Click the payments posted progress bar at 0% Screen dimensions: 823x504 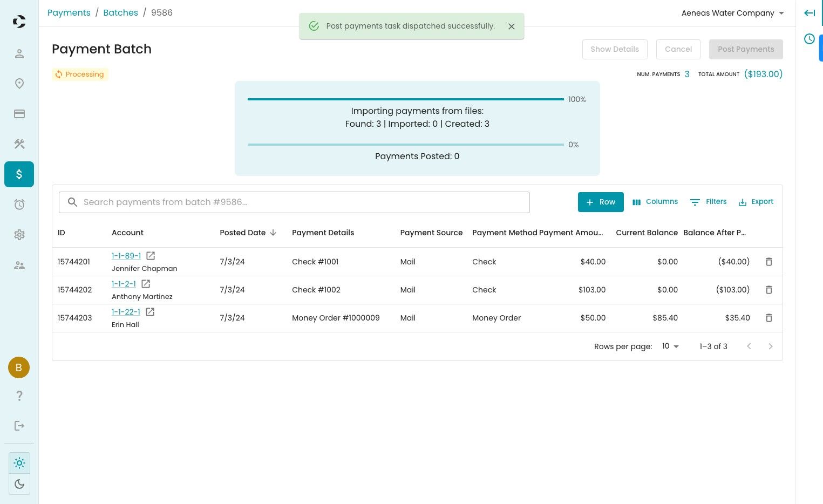tap(406, 145)
